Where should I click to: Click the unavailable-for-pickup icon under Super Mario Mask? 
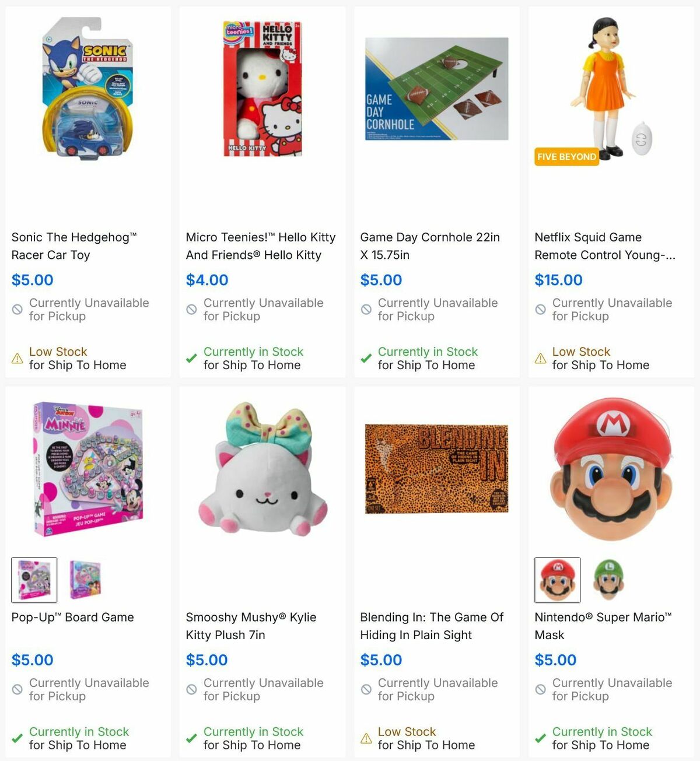click(540, 689)
